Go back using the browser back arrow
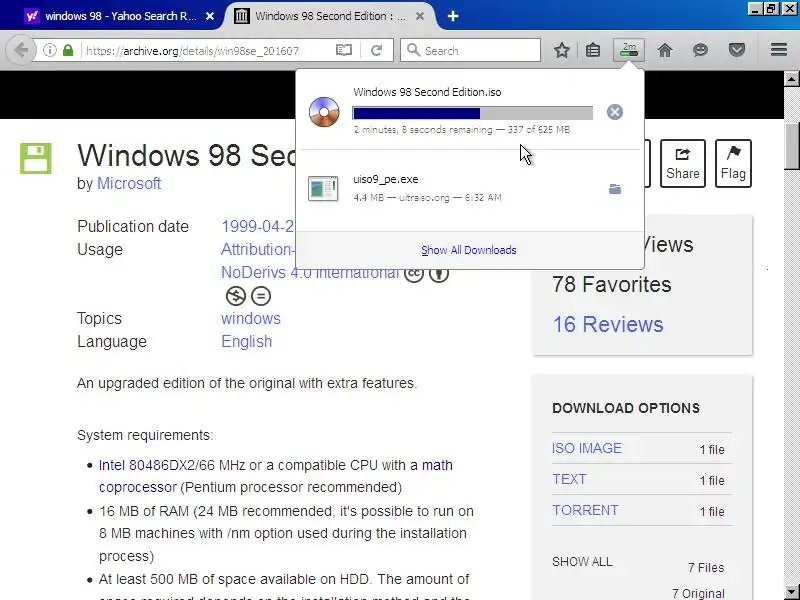The height and width of the screenshot is (600, 800). tap(20, 50)
